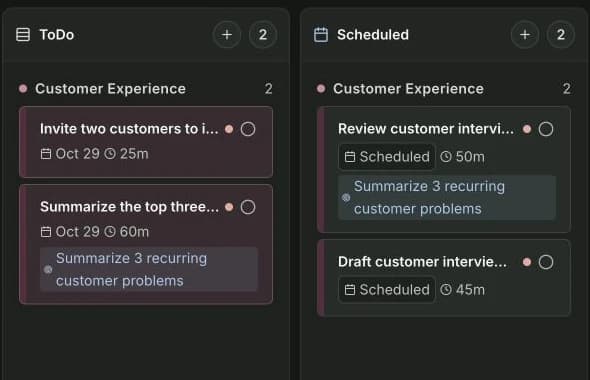Click Scheduled badge on 'Draft customer intervie...' card
This screenshot has width=590, height=380.
coord(387,290)
